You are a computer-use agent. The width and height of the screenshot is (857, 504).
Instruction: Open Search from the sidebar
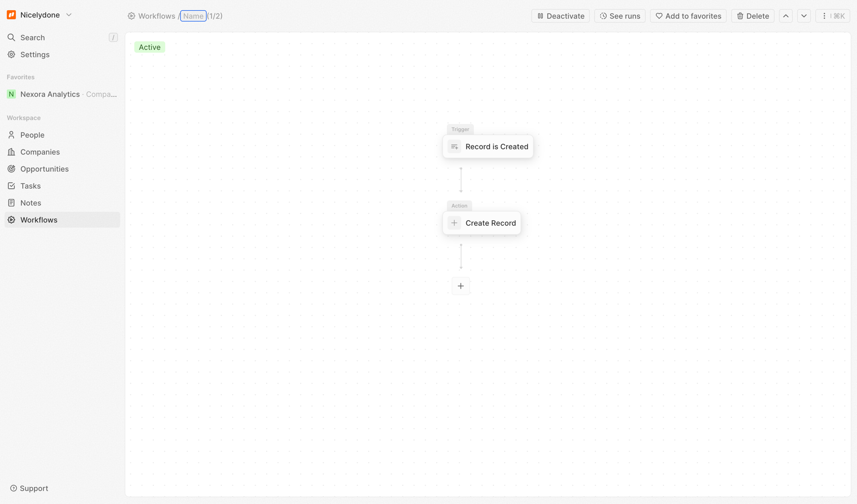click(x=11, y=37)
